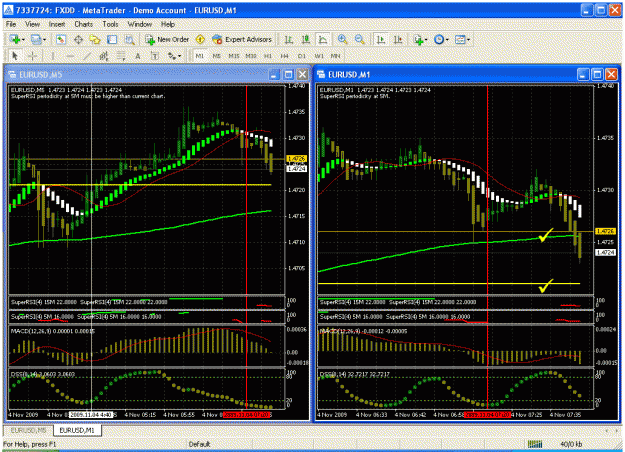Click the Indicators list icon with green plus
This screenshot has height=452, width=625.
point(418,39)
